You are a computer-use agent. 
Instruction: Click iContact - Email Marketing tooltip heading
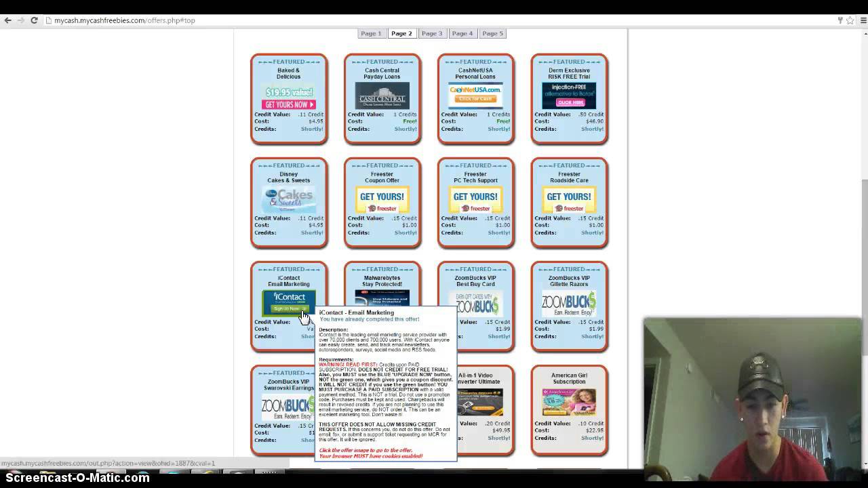[x=357, y=312]
